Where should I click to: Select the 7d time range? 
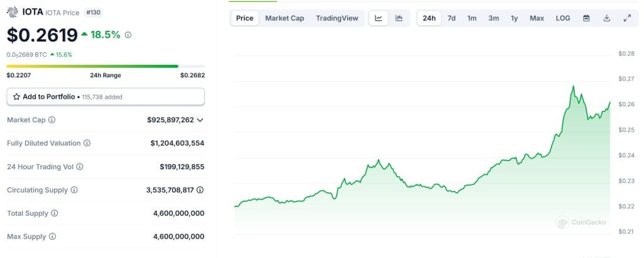point(452,18)
